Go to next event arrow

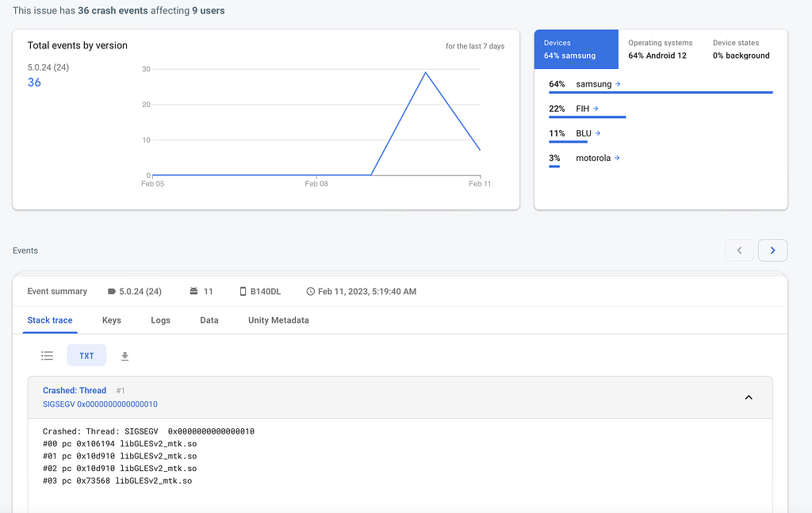coord(772,251)
